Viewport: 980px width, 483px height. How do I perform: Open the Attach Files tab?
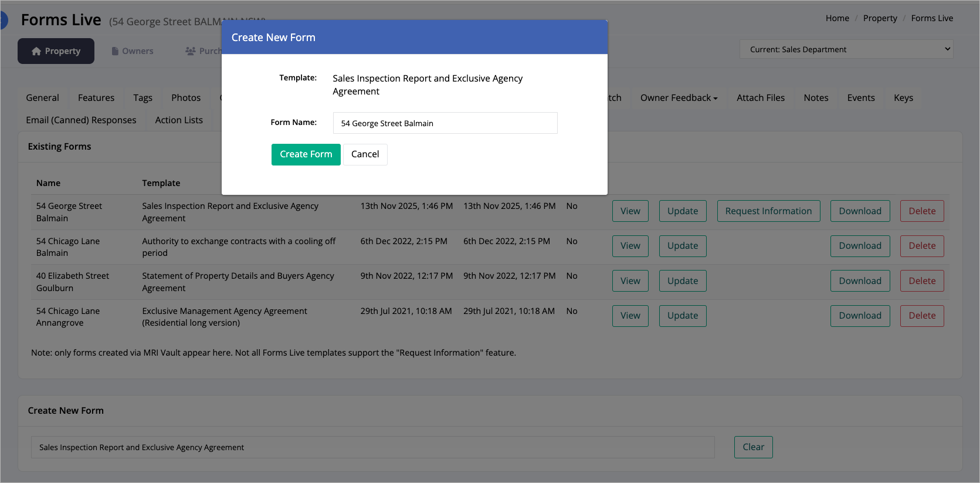coord(761,98)
